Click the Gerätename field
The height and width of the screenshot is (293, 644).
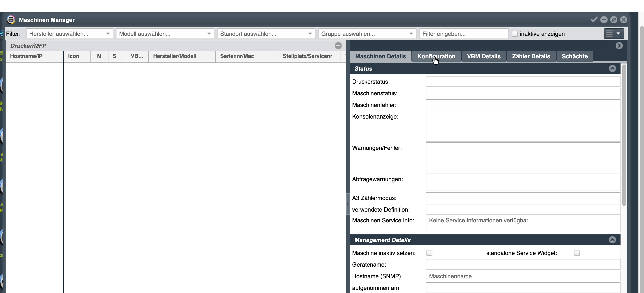click(523, 265)
